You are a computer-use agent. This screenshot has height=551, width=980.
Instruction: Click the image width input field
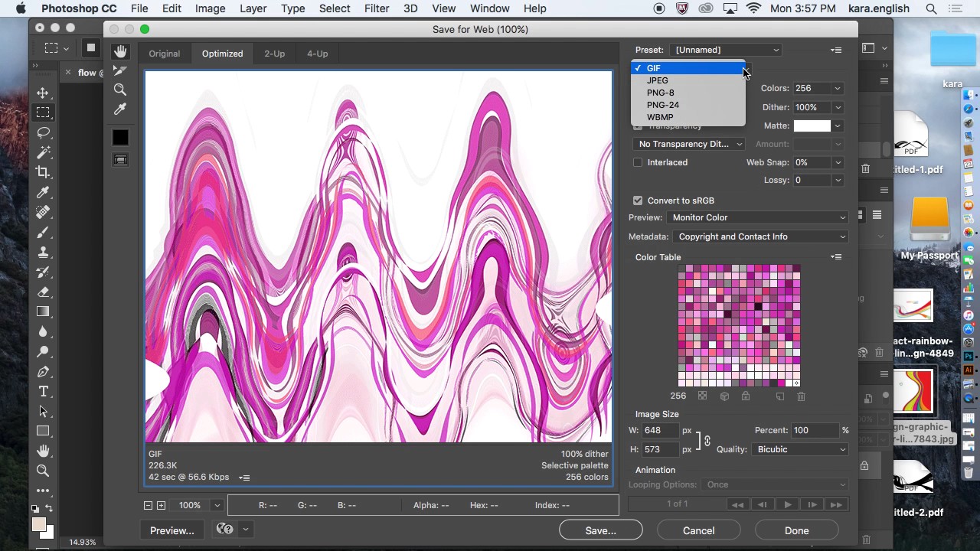click(660, 430)
